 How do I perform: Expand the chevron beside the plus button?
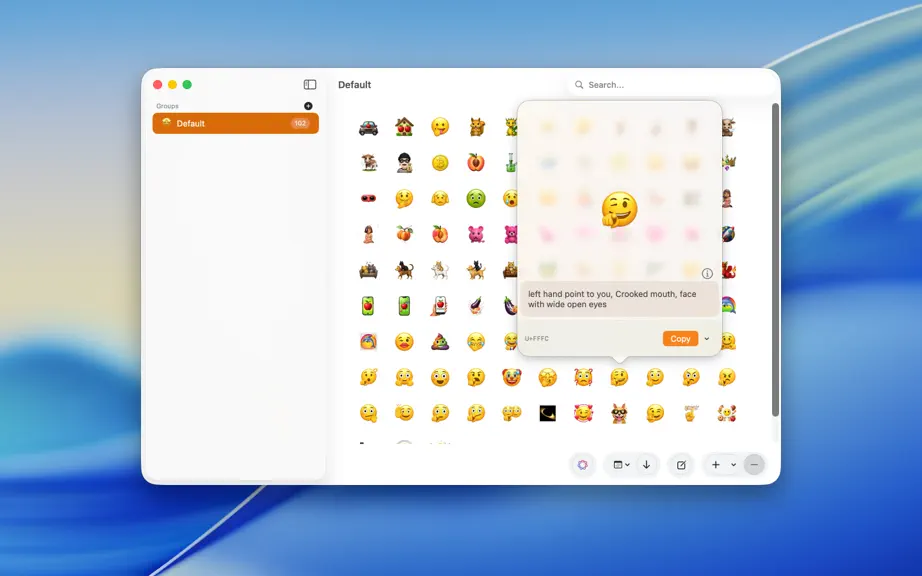point(733,465)
